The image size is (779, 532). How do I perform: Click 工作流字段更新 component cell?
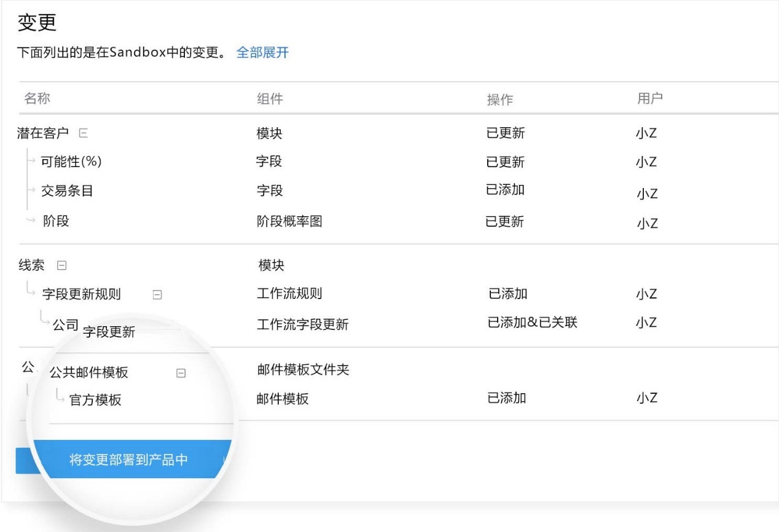[x=302, y=324]
